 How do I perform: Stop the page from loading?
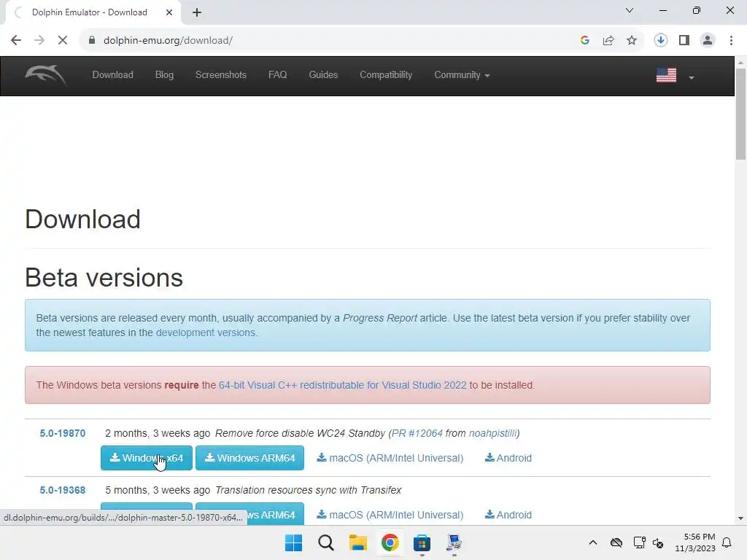click(x=63, y=41)
